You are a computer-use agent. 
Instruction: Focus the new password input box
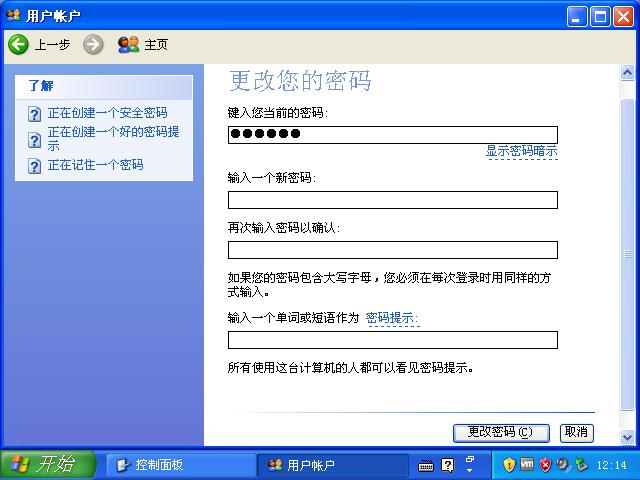[392, 200]
